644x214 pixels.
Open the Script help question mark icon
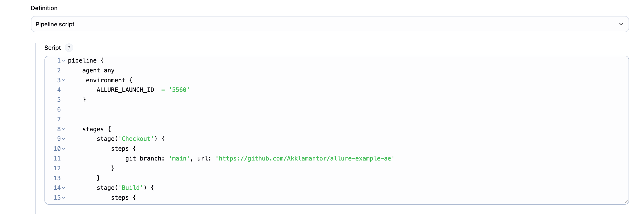tap(69, 48)
